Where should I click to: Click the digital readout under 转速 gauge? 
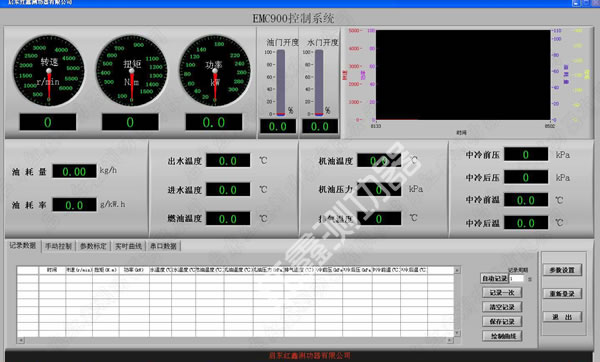click(x=48, y=122)
